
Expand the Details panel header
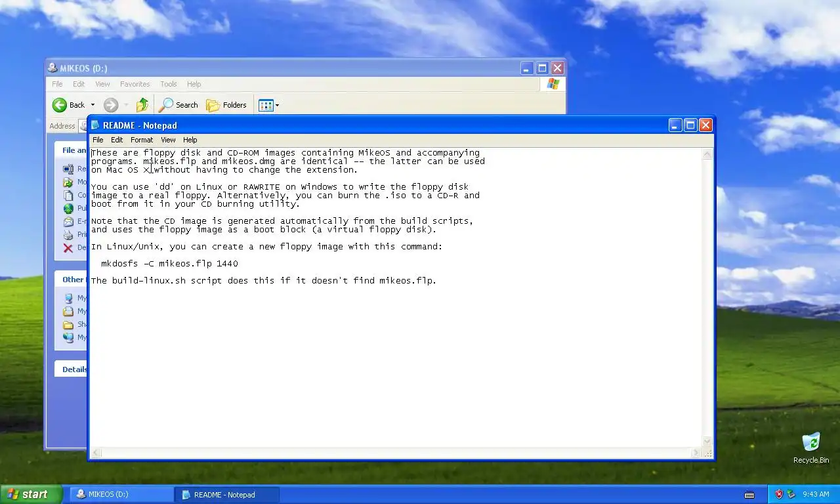pos(71,369)
